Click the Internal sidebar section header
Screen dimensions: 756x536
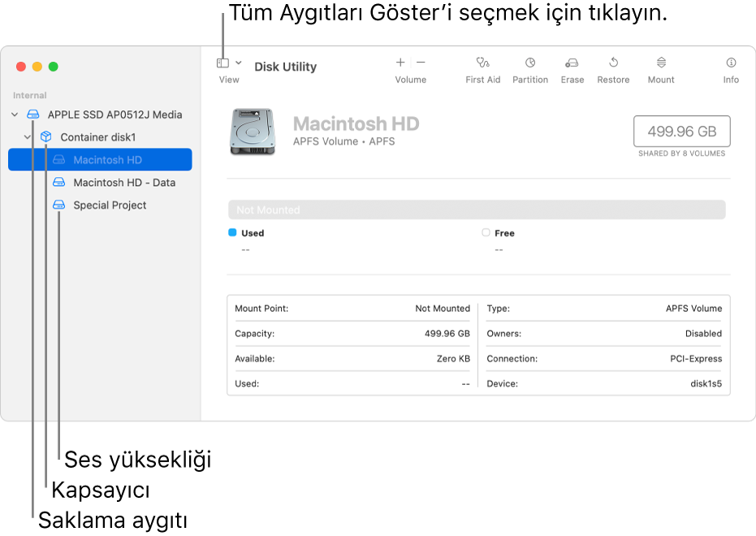[x=30, y=96]
